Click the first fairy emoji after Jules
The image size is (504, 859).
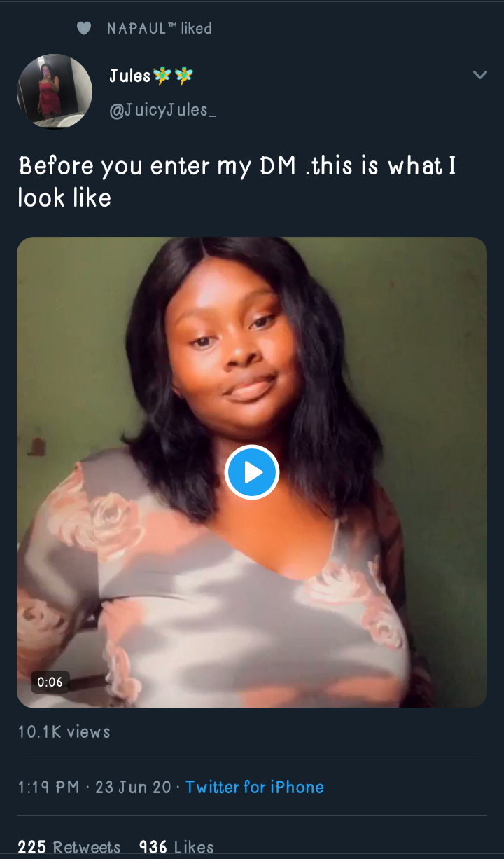point(162,76)
